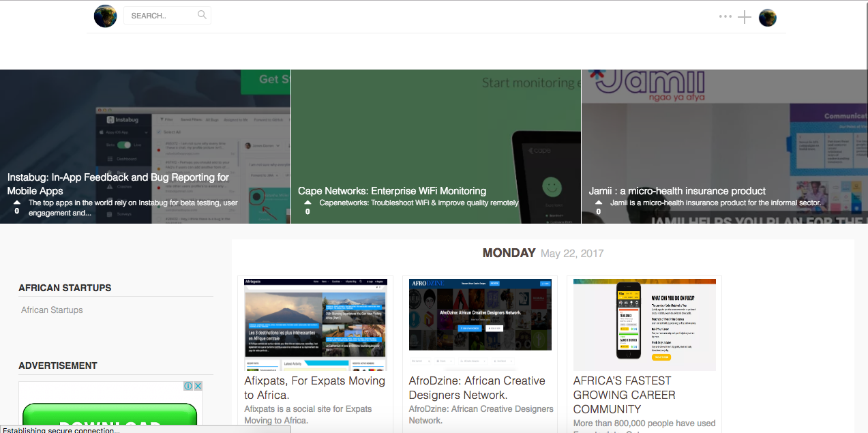Click the MONDAY May 22, 2017 date heading
The width and height of the screenshot is (868, 433).
(543, 253)
